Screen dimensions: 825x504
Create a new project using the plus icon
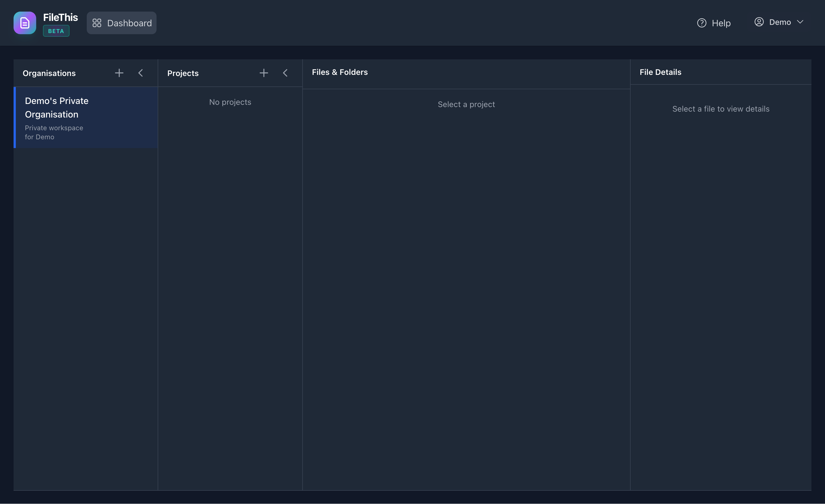pos(264,73)
